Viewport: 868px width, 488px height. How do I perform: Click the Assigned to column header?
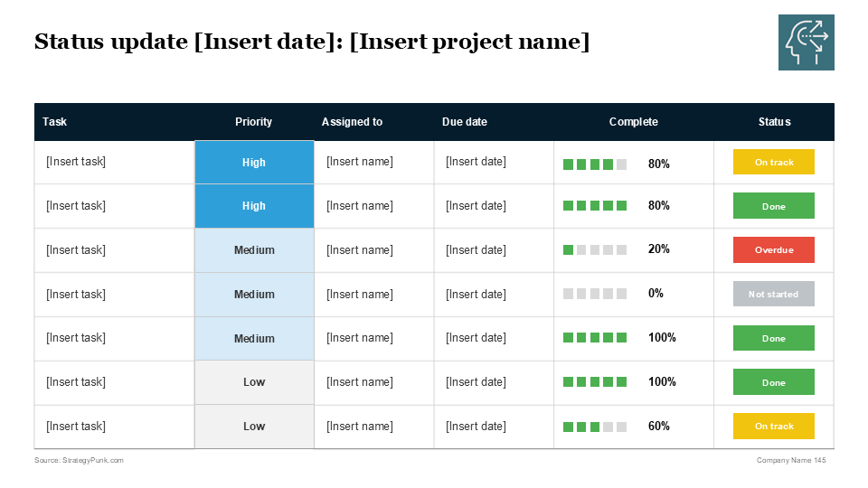tap(352, 122)
